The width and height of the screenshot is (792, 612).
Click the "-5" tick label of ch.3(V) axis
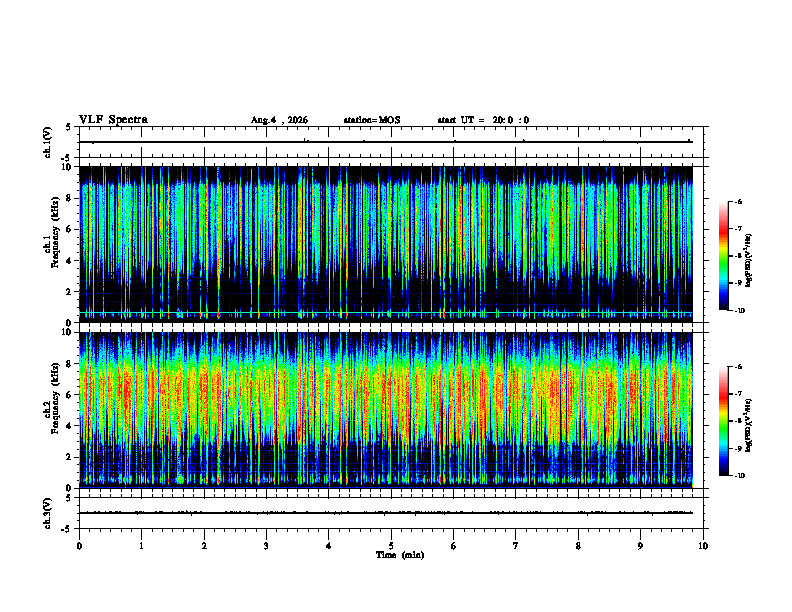pos(67,529)
